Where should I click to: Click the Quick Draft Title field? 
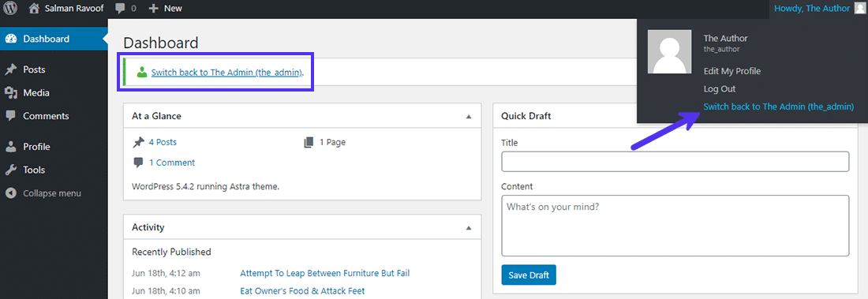tap(675, 162)
